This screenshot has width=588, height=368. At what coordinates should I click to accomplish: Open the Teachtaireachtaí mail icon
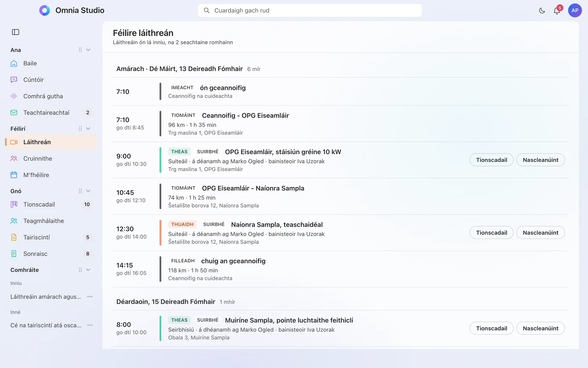(14, 113)
